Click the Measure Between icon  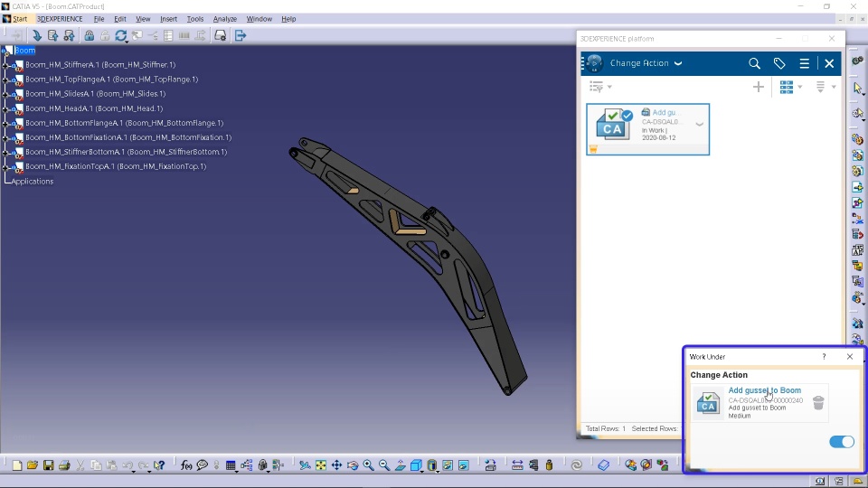click(517, 465)
